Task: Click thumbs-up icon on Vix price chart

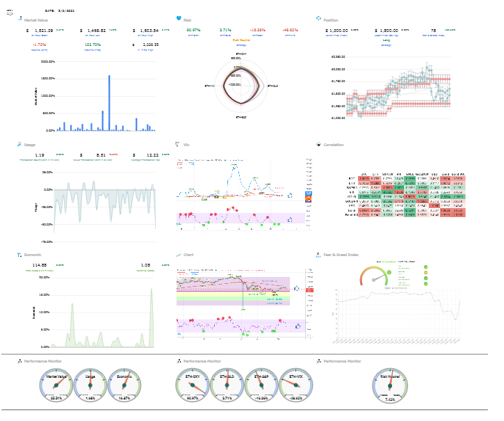Action: tap(290, 196)
